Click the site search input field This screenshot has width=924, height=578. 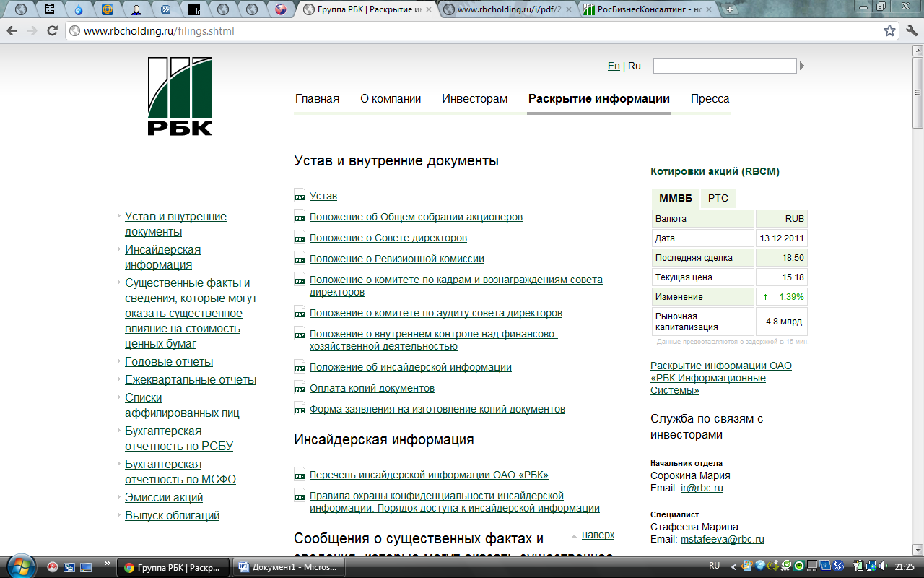[725, 66]
